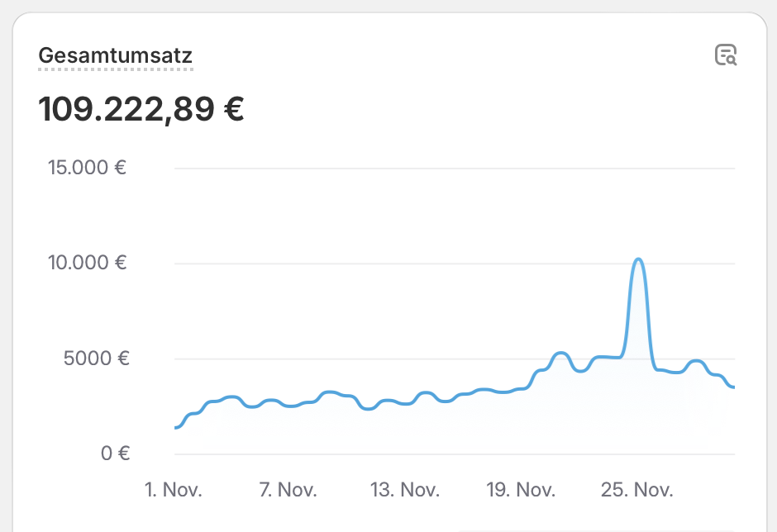Click the line's last point at the right edge
Image resolution: width=777 pixels, height=532 pixels.
coord(732,387)
